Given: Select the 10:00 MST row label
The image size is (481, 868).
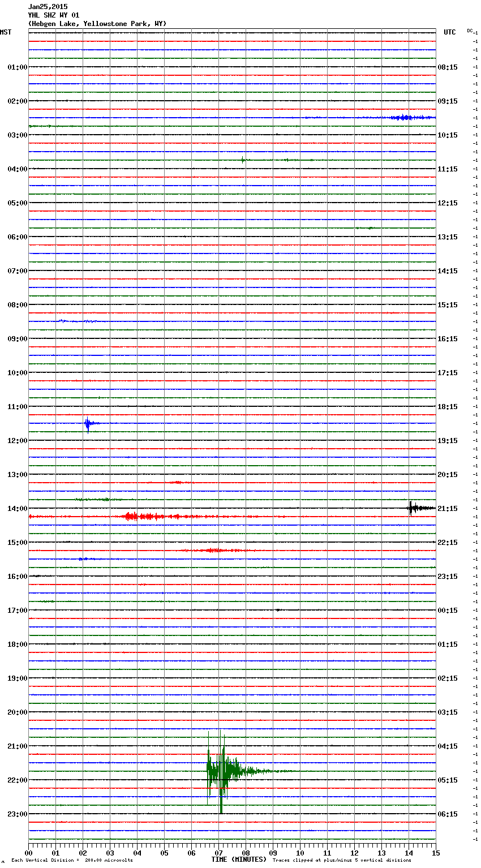Looking at the screenshot, I should tap(18, 373).
